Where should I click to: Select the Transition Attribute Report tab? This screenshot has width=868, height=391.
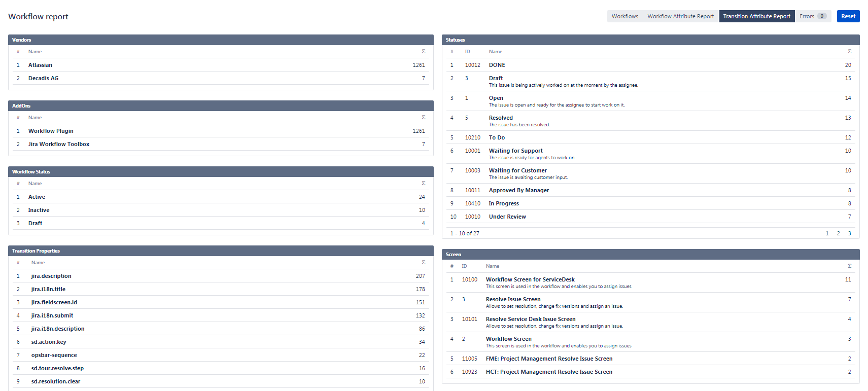[756, 16]
